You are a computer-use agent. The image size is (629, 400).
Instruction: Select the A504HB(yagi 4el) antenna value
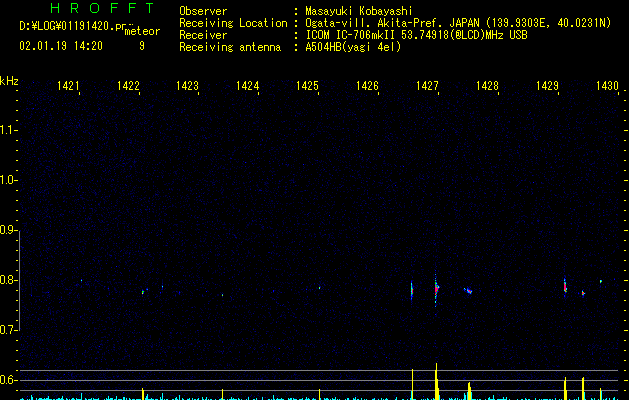(353, 47)
